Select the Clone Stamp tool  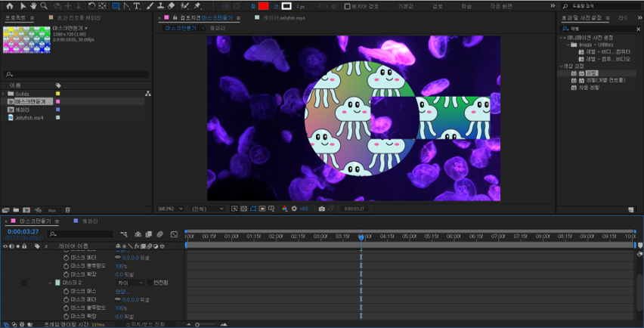click(161, 6)
